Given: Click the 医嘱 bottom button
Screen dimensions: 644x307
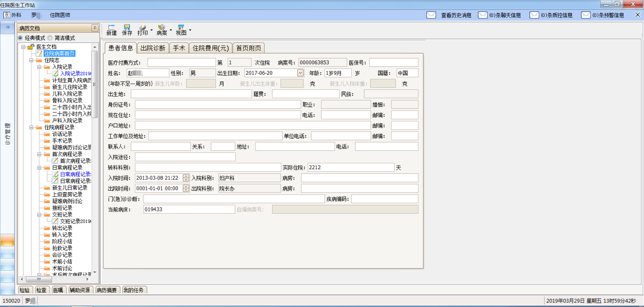Looking at the screenshot, I should (58, 290).
